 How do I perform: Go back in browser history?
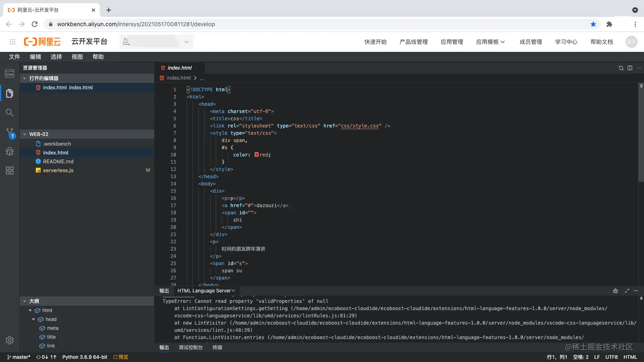point(9,24)
